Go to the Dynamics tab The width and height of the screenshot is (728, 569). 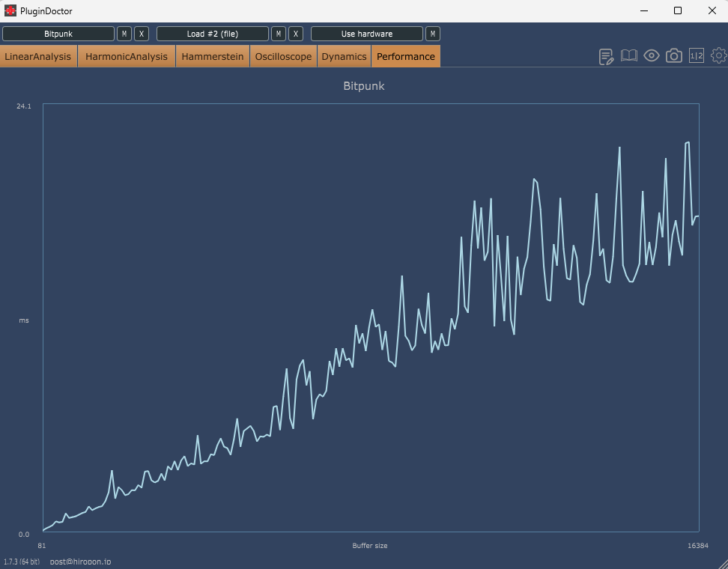(344, 56)
